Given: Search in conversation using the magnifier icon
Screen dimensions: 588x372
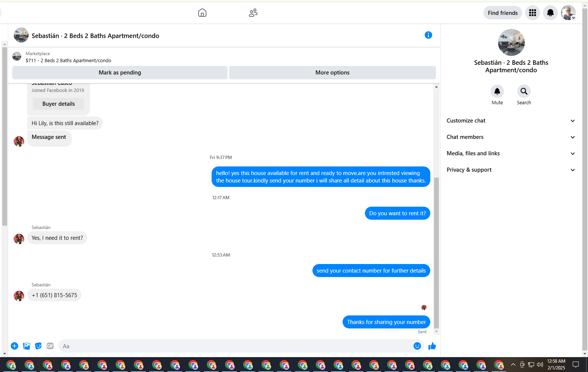Looking at the screenshot, I should (524, 91).
